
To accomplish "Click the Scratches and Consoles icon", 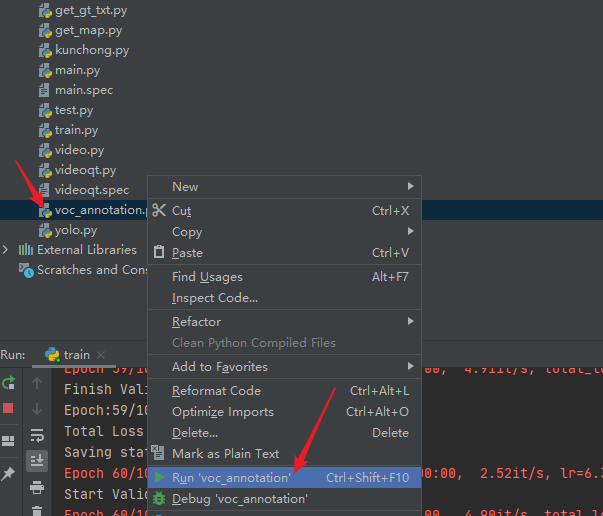I will tap(26, 270).
